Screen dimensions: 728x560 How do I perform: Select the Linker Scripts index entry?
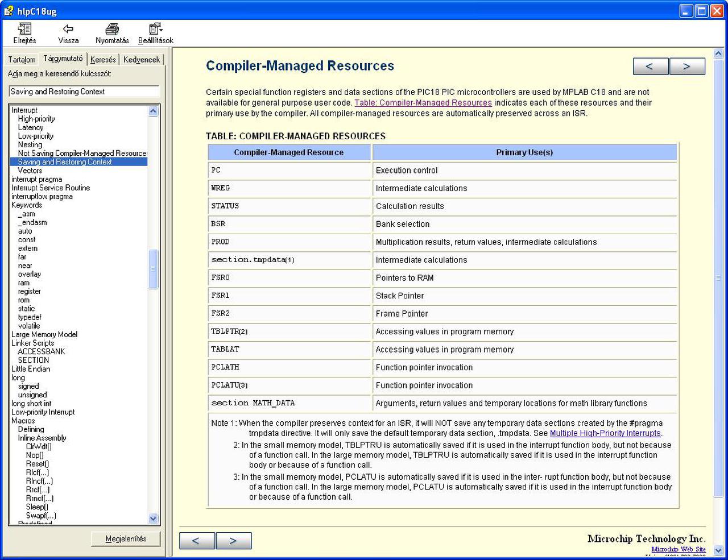pyautogui.click(x=32, y=343)
